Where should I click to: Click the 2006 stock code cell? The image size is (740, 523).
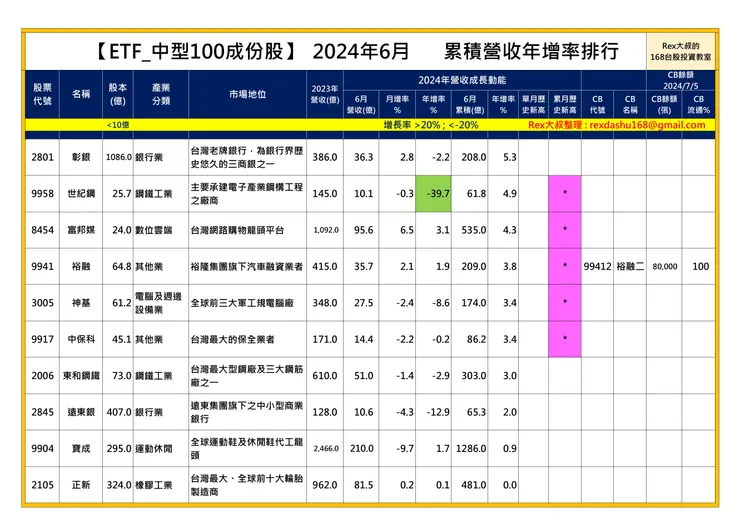pyautogui.click(x=42, y=376)
